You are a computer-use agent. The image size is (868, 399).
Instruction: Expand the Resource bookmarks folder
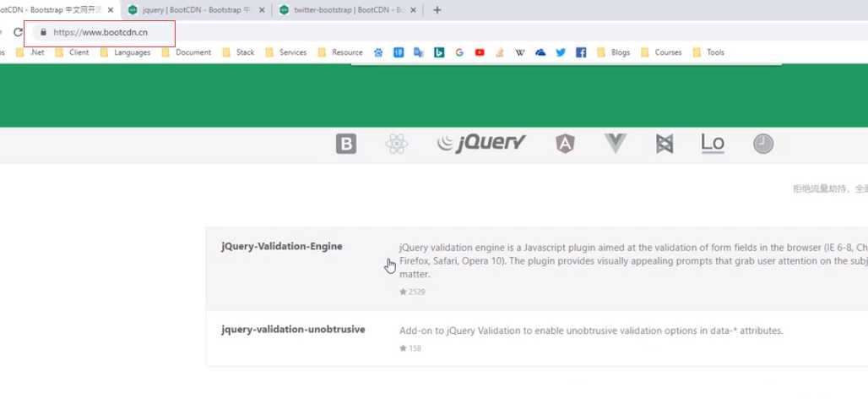click(340, 52)
